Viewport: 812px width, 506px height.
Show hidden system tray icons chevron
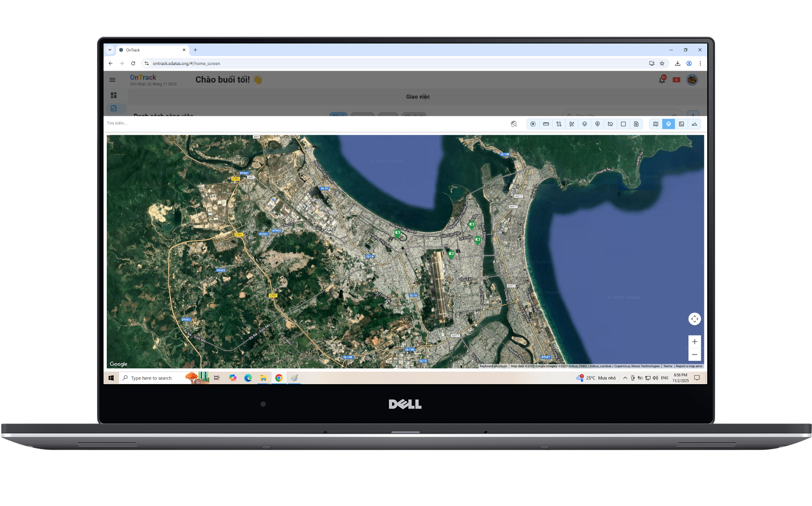[x=625, y=378]
